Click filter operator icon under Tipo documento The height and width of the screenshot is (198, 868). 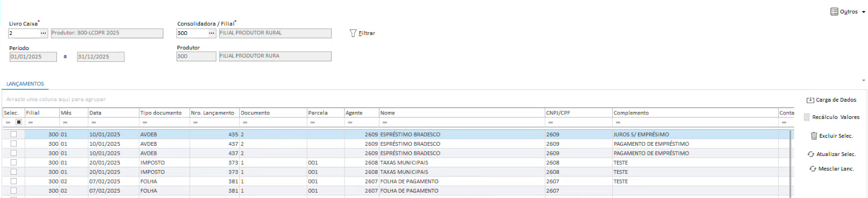[x=145, y=123]
